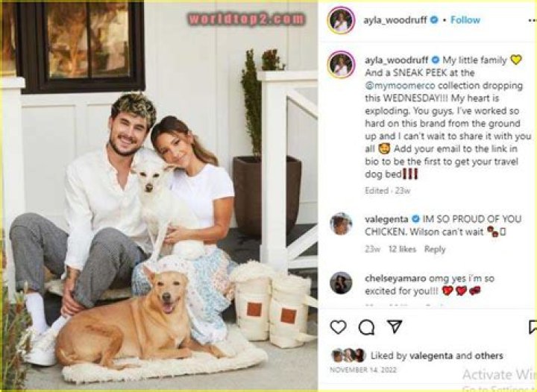Like the post with heart icon
This screenshot has width=537, height=392.
[x=338, y=326]
